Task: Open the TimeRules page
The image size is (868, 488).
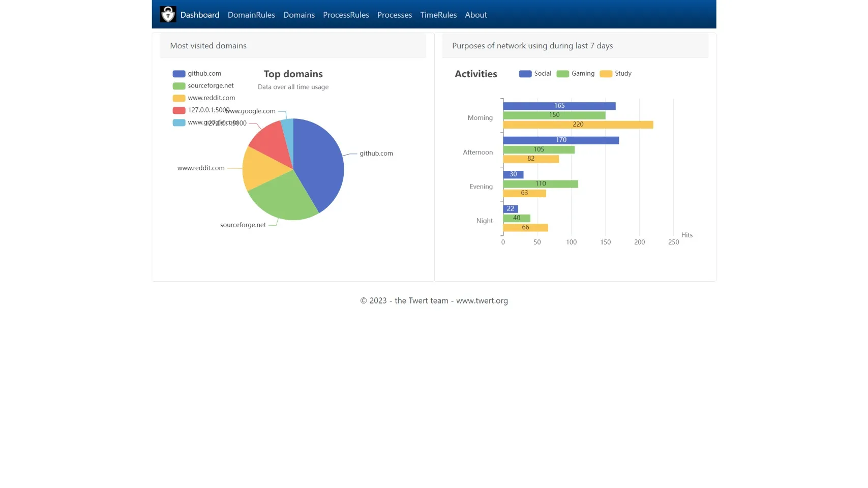Action: tap(438, 15)
